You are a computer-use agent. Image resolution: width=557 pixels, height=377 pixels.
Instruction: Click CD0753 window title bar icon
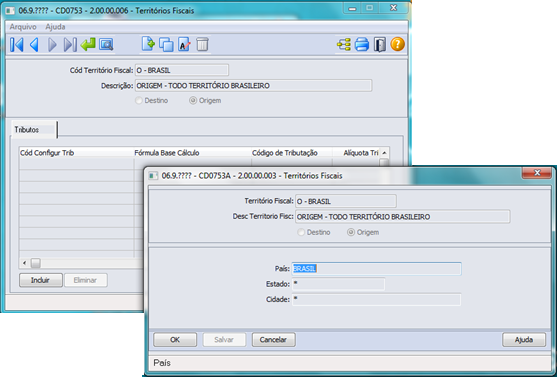click(11, 11)
